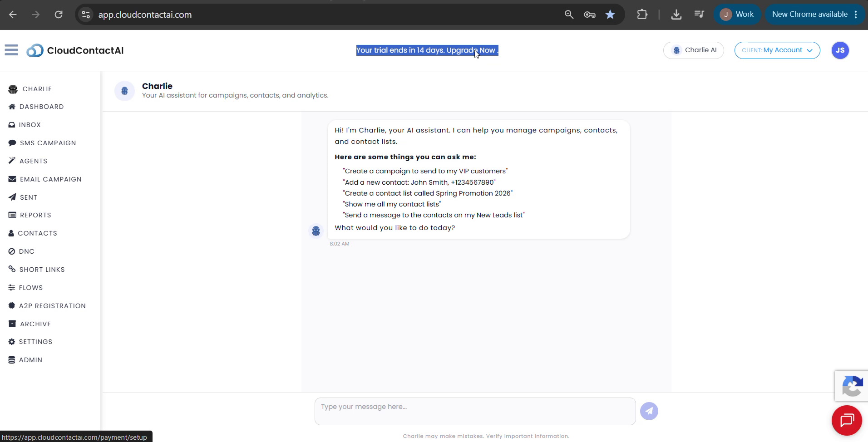Screen dimensions: 868x442
Task: Click the Sent paper-plane icon
Action: 12,197
